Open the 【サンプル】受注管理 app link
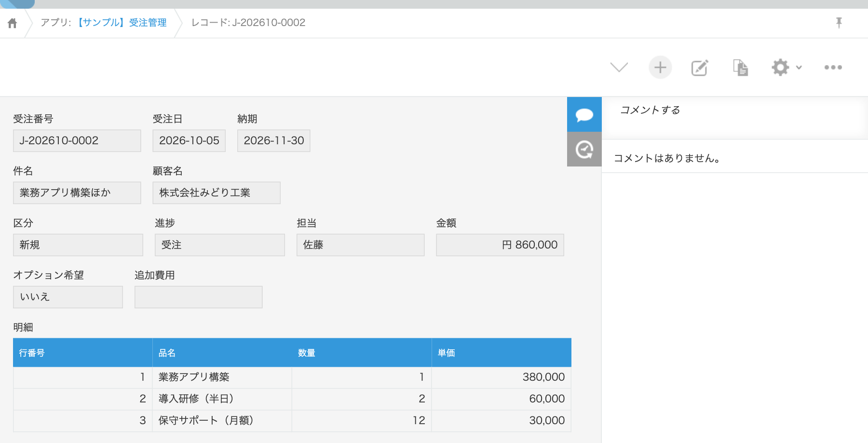868x443 pixels. tap(122, 23)
